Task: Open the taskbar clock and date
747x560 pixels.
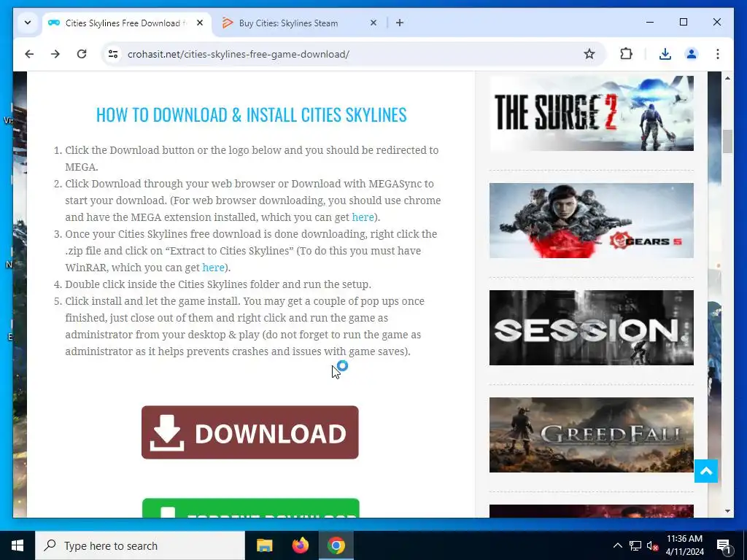Action: [684, 545]
